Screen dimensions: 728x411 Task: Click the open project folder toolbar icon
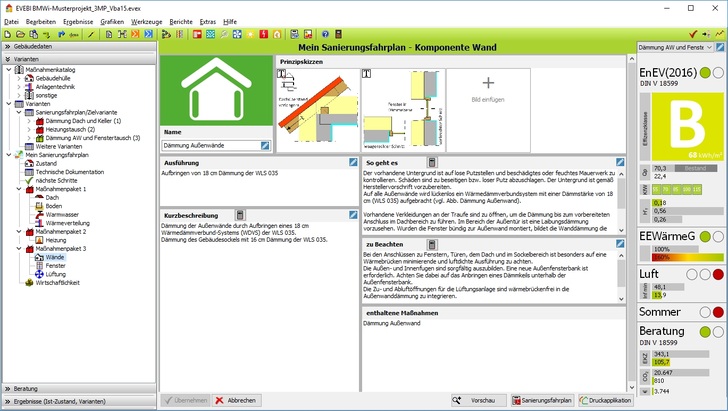pos(20,34)
